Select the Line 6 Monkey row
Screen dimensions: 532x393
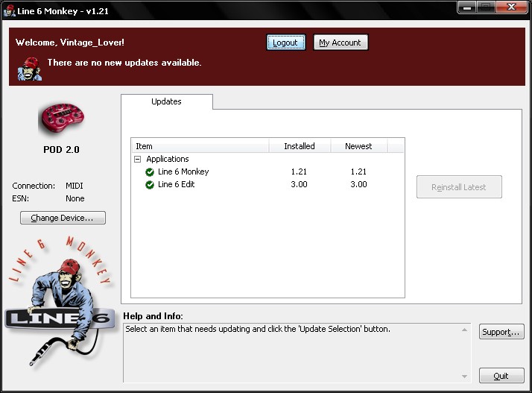(267, 172)
